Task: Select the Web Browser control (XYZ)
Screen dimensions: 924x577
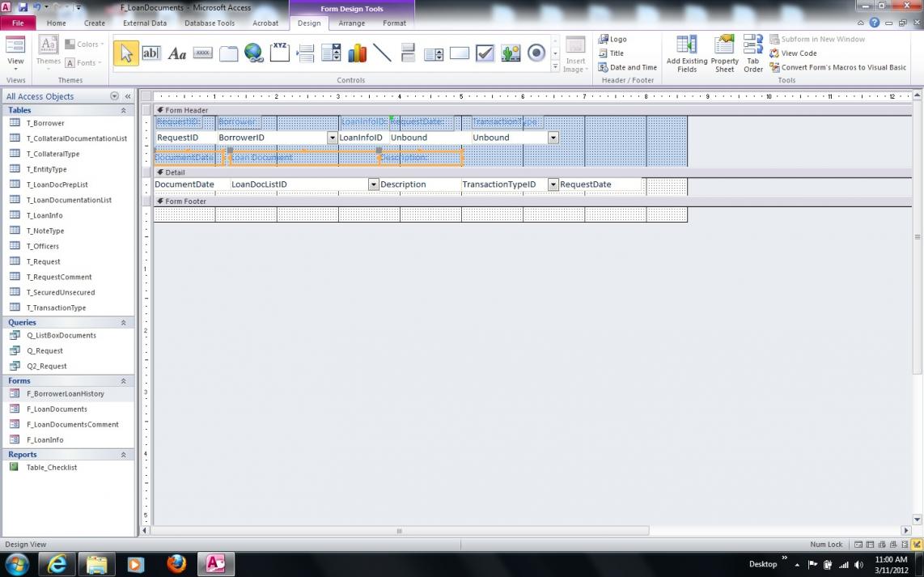Action: click(x=280, y=53)
